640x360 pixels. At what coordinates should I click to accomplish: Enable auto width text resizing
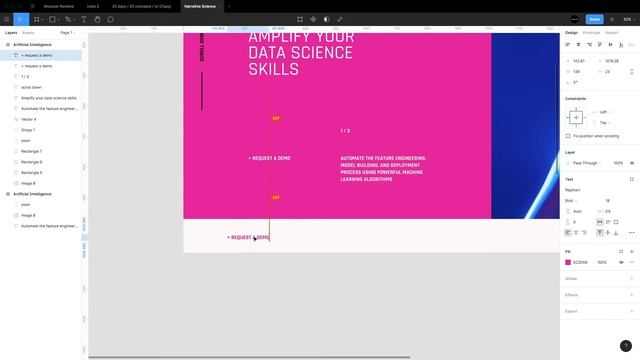pos(600,222)
